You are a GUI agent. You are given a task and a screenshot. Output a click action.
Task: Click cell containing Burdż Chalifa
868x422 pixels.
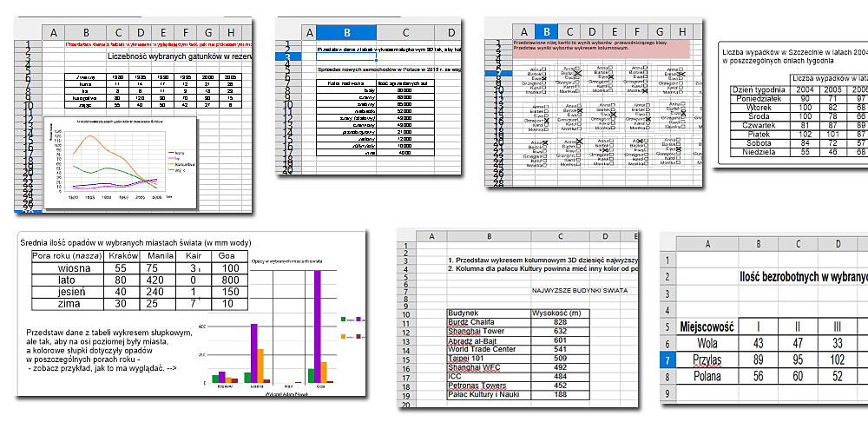tap(473, 321)
